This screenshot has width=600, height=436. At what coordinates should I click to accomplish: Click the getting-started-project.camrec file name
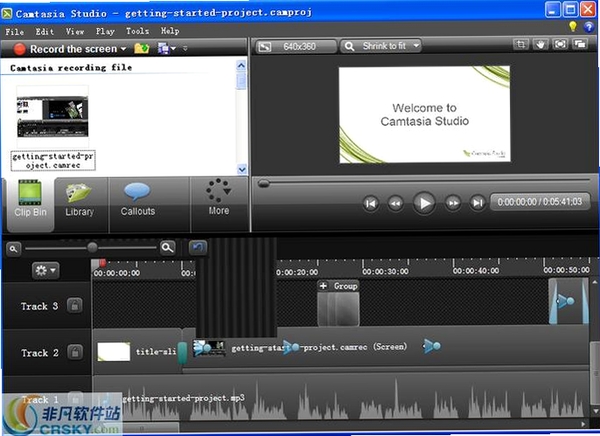53,161
